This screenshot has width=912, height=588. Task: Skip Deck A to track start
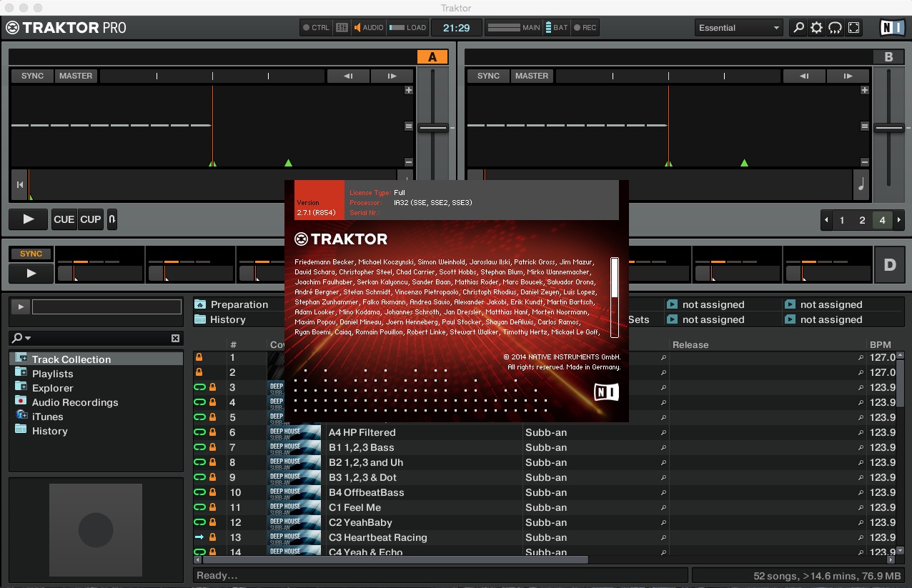(x=19, y=185)
